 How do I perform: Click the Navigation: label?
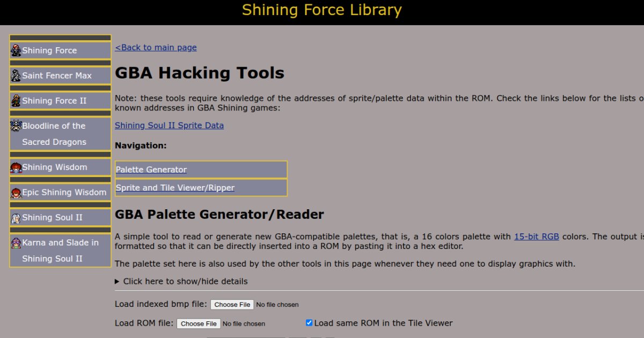click(x=141, y=145)
